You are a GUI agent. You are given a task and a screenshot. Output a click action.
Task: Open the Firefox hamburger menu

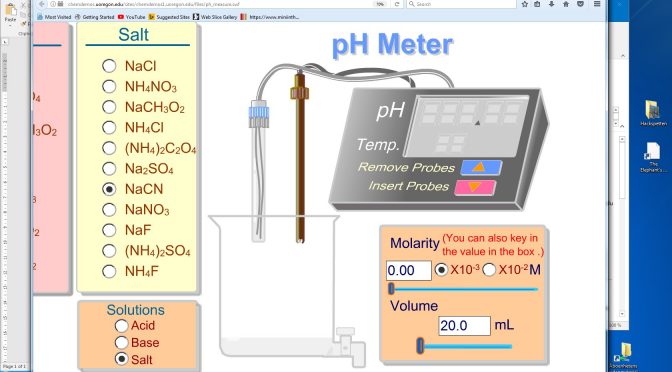coord(597,4)
